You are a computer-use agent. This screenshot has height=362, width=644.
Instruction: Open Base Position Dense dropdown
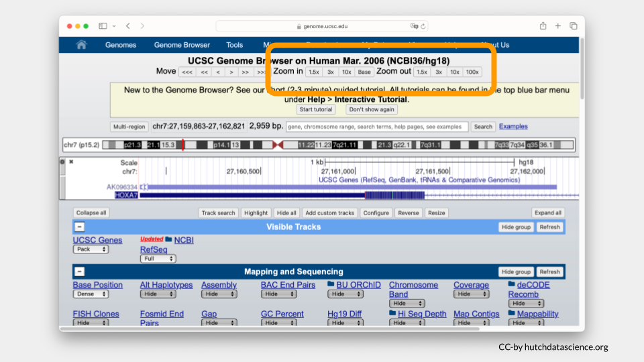tap(91, 294)
